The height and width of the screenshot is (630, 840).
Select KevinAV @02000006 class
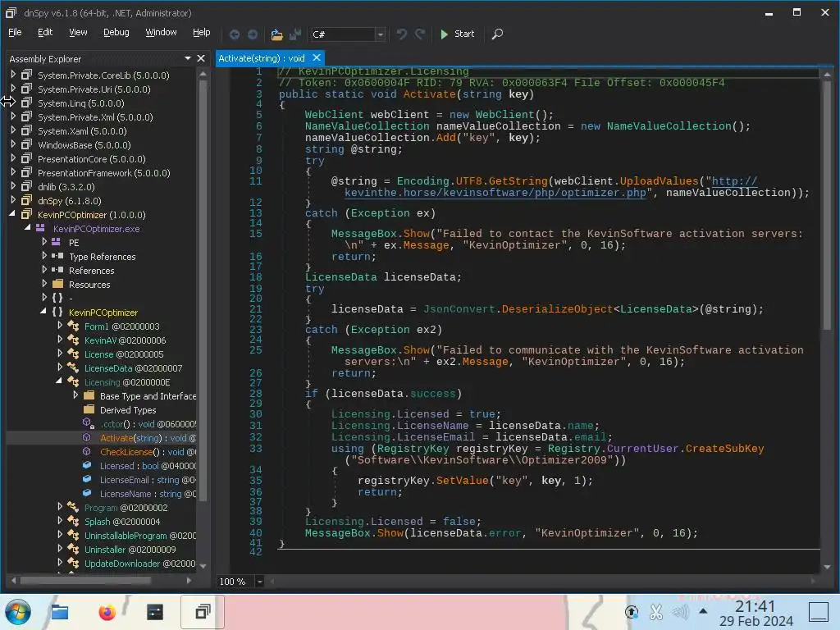(x=125, y=340)
